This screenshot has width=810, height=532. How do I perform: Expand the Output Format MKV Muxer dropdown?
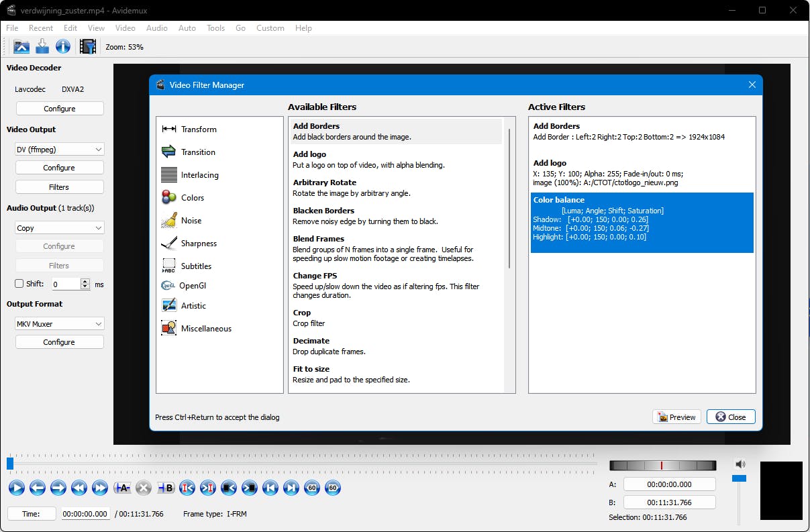(x=59, y=324)
